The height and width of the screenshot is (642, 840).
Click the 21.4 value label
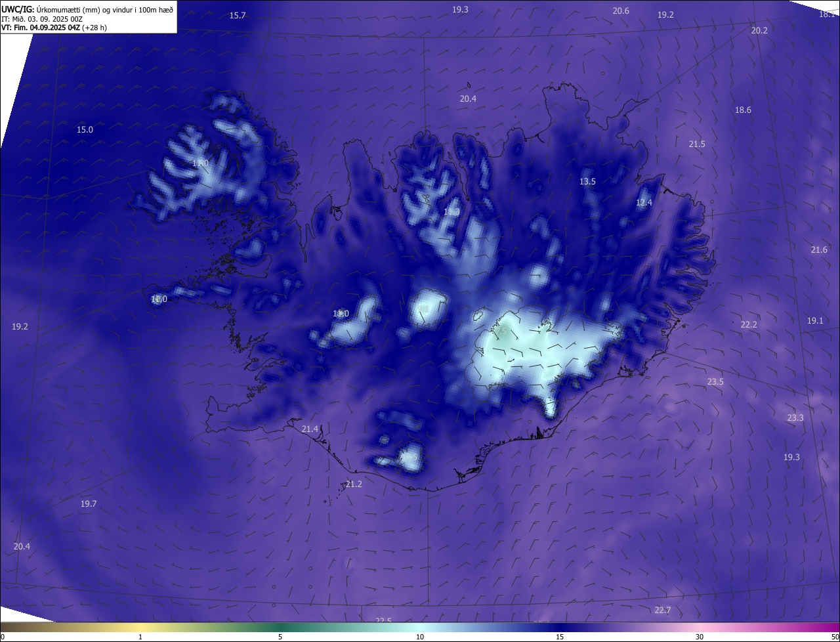(310, 429)
